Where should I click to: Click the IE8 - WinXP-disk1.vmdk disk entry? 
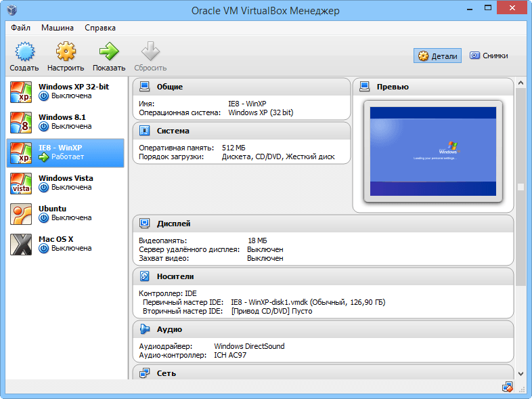point(308,302)
